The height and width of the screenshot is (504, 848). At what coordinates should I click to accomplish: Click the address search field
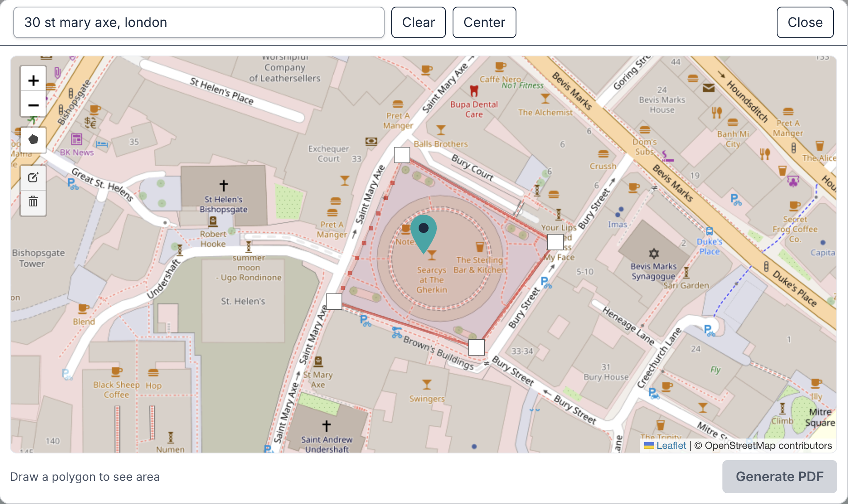tap(199, 22)
